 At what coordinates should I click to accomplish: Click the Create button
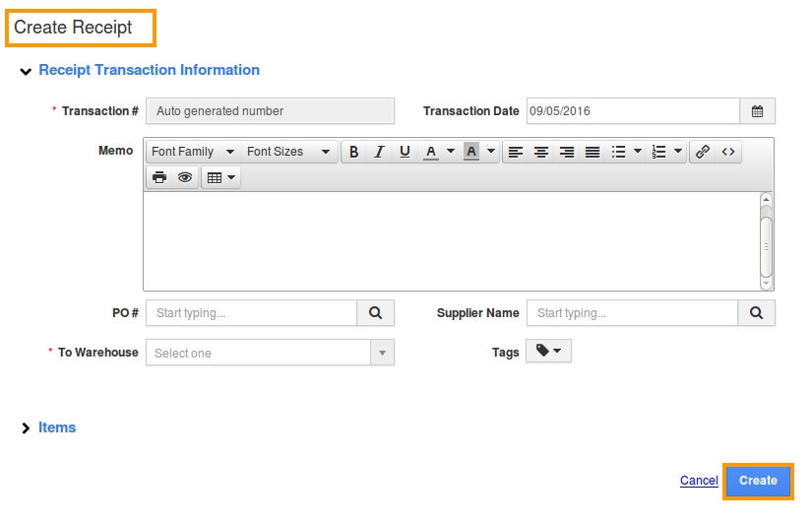coord(758,481)
